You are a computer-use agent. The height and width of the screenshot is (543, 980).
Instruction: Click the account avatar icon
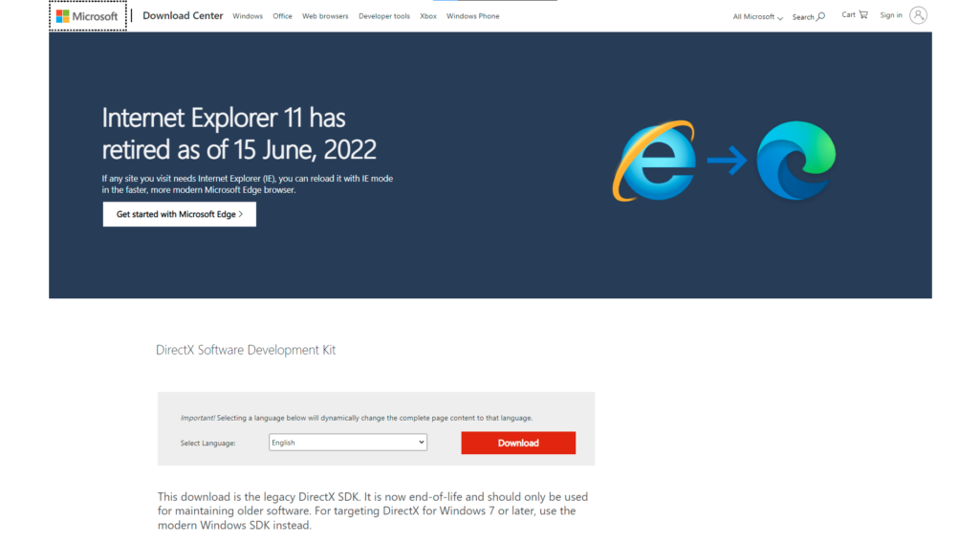tap(918, 15)
